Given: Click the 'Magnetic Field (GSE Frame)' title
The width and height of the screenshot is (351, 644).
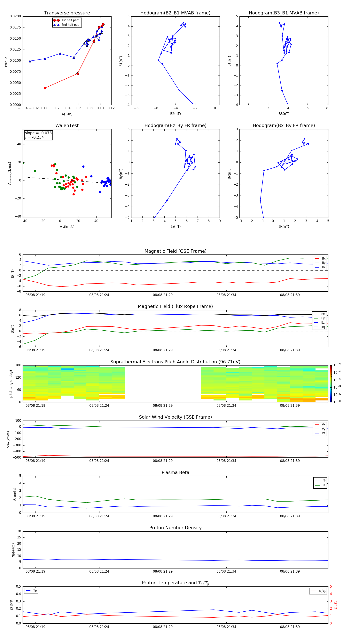Looking at the screenshot, I should (x=175, y=251).
